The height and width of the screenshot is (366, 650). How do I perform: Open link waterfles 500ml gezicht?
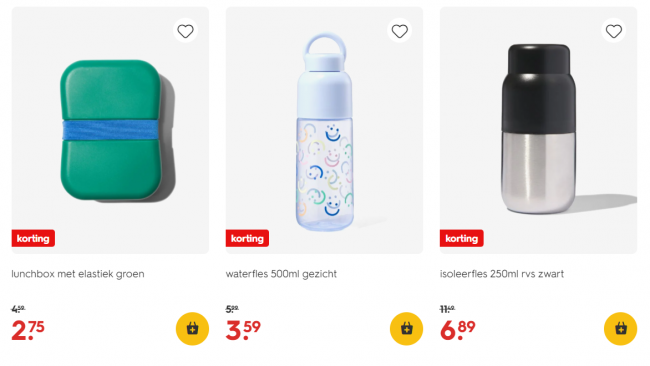point(281,274)
